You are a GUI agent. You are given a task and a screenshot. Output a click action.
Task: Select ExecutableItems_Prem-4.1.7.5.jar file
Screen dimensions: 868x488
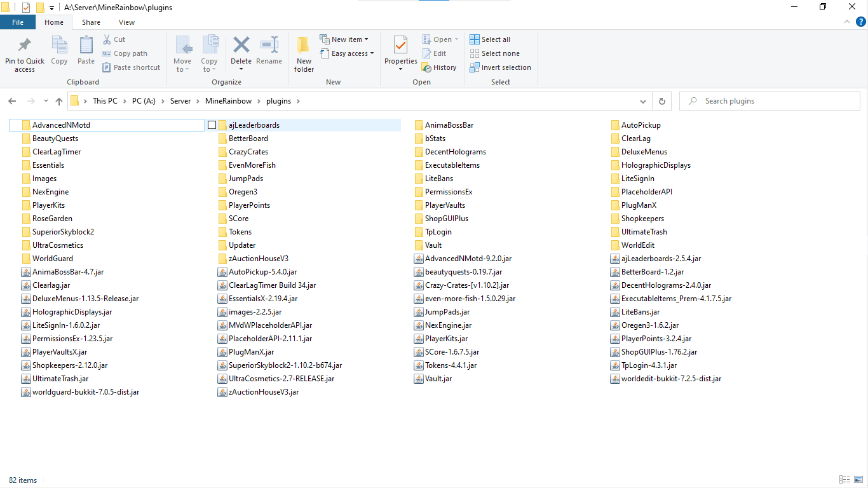click(x=676, y=299)
